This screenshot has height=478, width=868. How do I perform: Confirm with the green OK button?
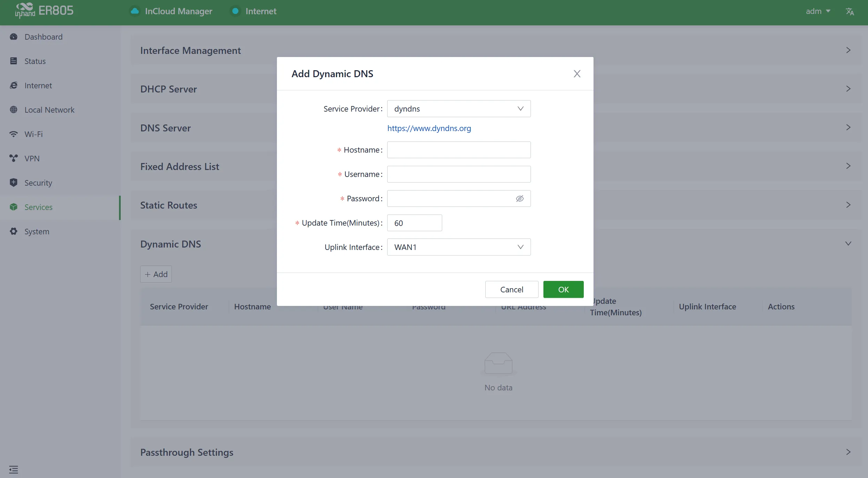click(563, 290)
